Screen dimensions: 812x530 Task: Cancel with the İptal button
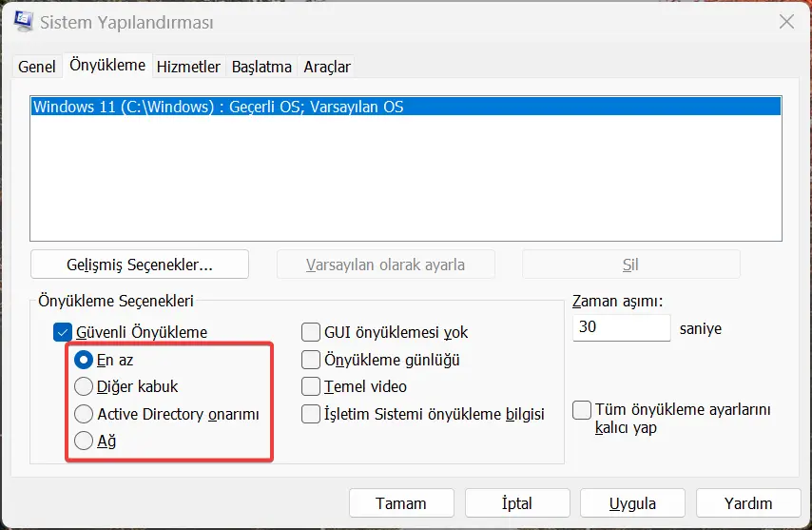517,503
